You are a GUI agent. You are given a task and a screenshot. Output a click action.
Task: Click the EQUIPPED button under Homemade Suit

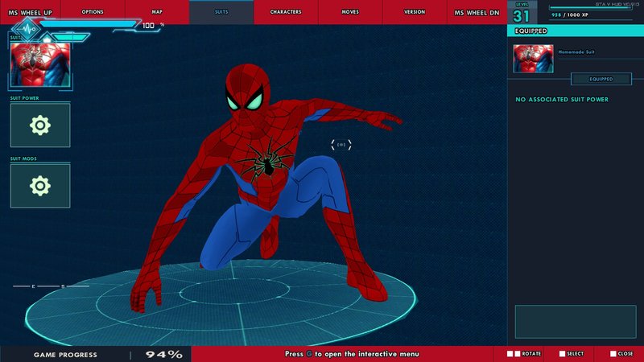pyautogui.click(x=601, y=79)
